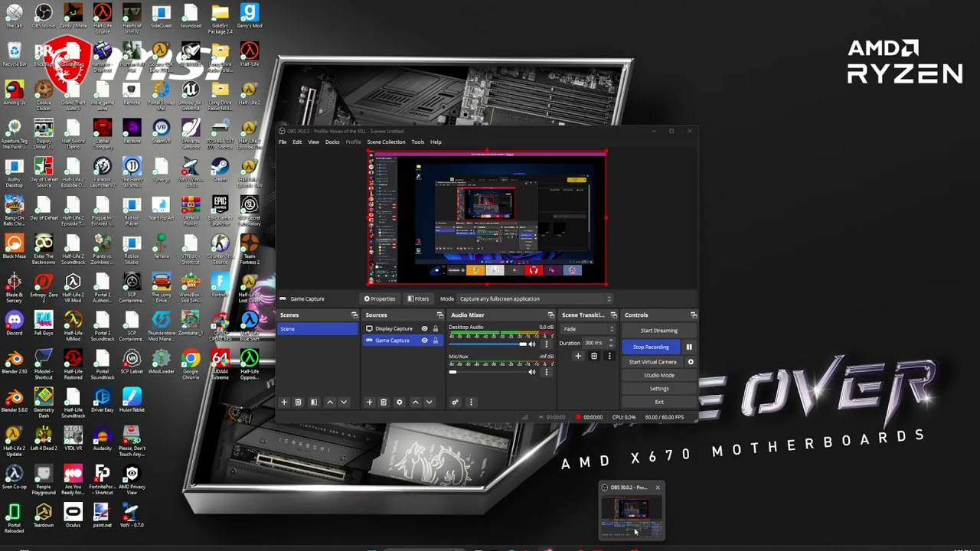The height and width of the screenshot is (551, 980).
Task: Open advanced audio properties gears icon
Action: coord(455,403)
